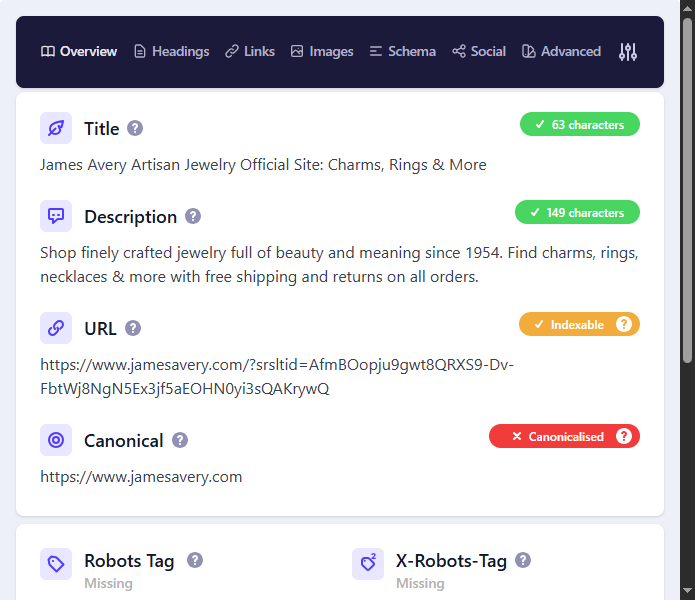Click question mark inside Indexable badge
695x600 pixels.
pyautogui.click(x=624, y=324)
